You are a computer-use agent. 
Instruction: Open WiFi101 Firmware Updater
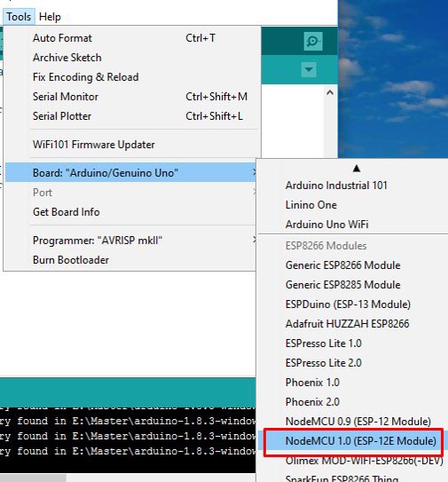[x=132, y=144]
